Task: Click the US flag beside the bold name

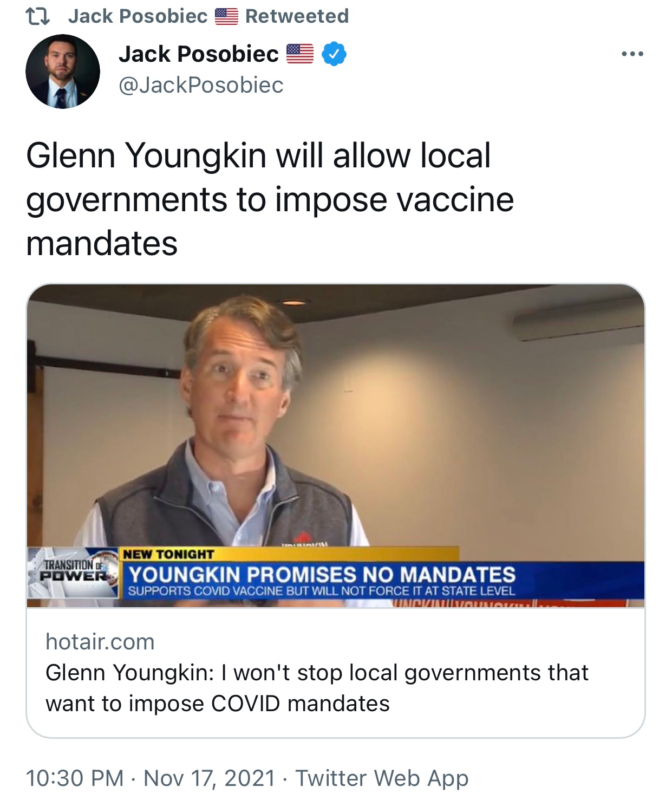Action: (300, 54)
